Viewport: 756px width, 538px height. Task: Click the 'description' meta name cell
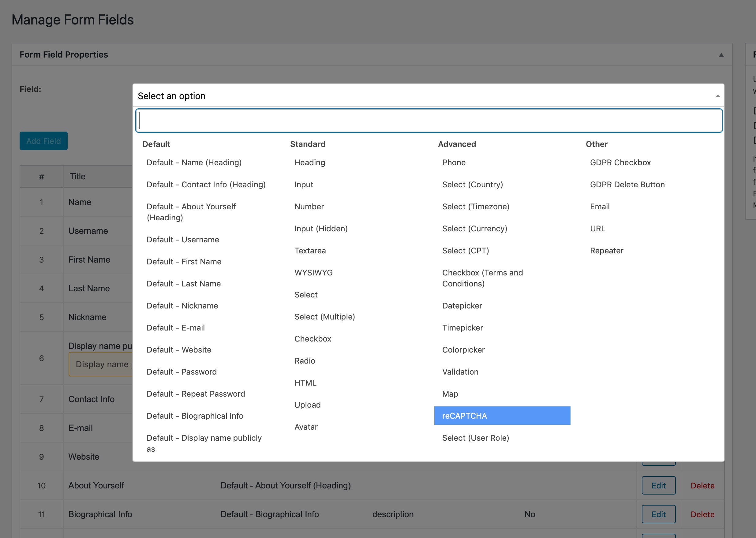(393, 514)
